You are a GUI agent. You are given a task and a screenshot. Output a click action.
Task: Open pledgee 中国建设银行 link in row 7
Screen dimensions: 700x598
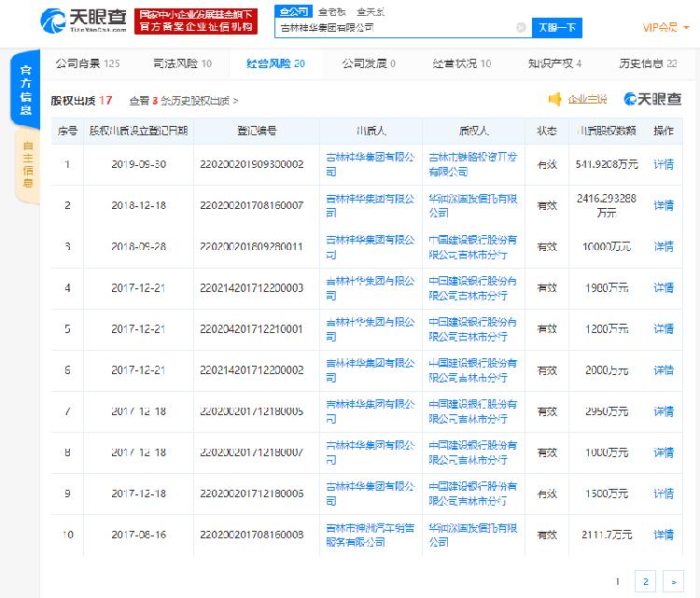[x=473, y=411]
